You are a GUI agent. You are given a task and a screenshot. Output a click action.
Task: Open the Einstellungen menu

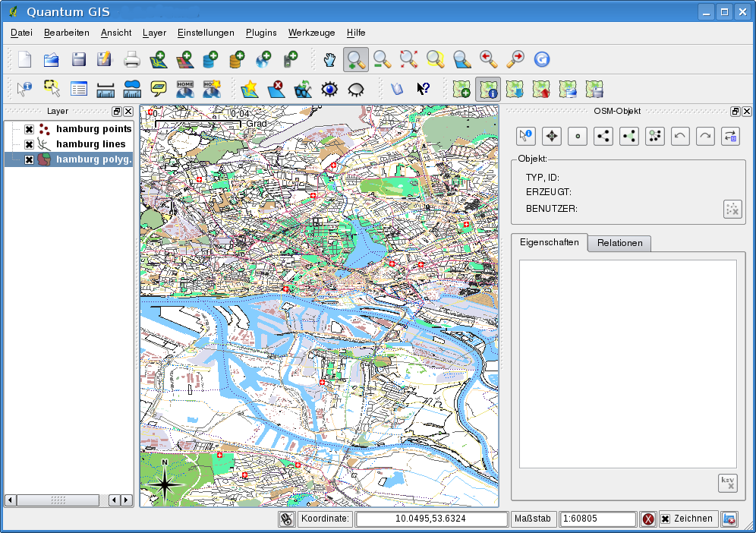206,33
